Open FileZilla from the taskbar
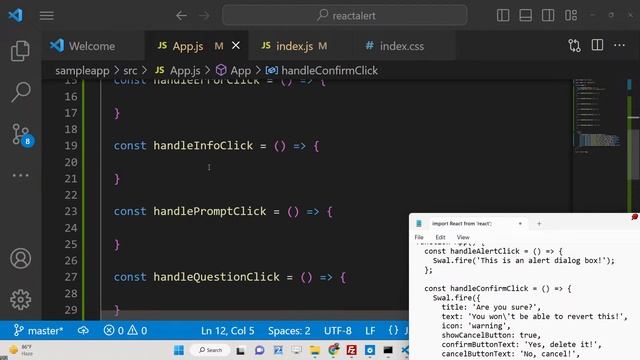 pyautogui.click(x=351, y=350)
